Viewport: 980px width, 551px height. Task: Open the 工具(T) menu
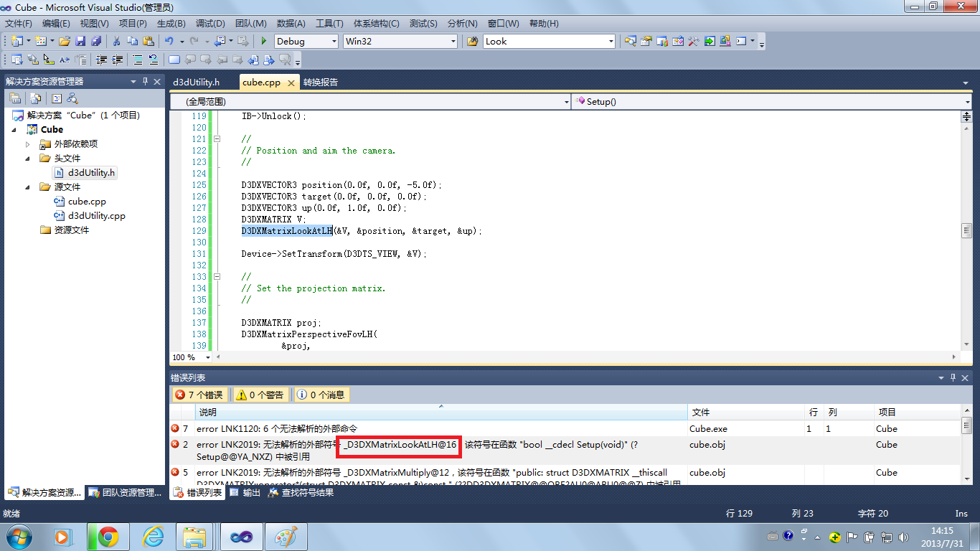click(x=329, y=24)
